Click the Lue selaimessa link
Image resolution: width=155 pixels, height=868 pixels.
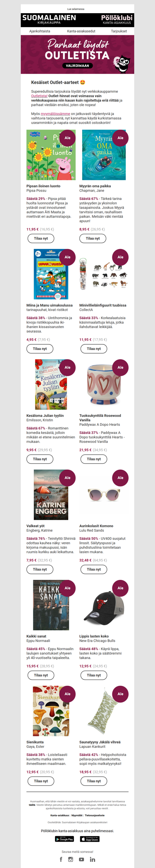pyautogui.click(x=76, y=9)
